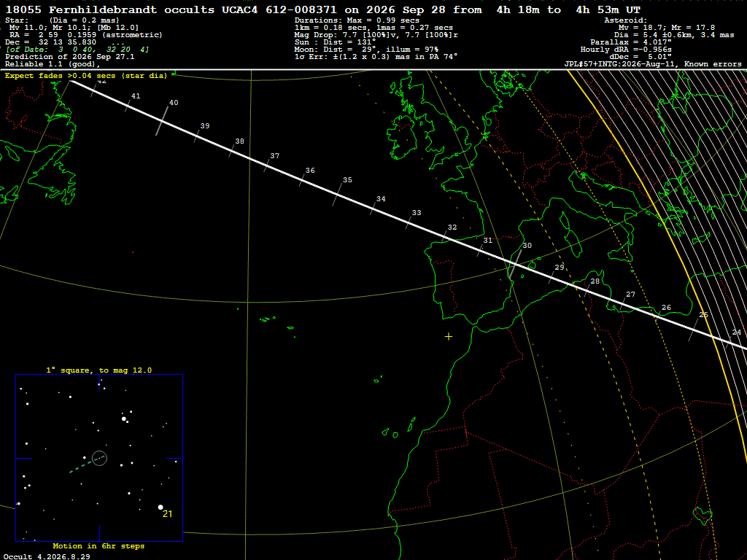The image size is (747, 560).
Task: Click the minute 30 marker on path
Action: tap(515, 264)
